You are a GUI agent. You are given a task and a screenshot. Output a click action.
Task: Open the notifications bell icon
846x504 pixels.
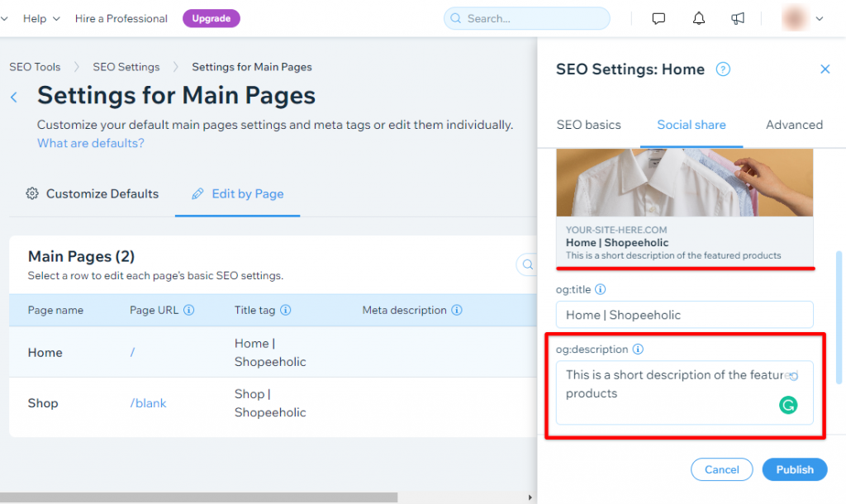[x=698, y=18]
